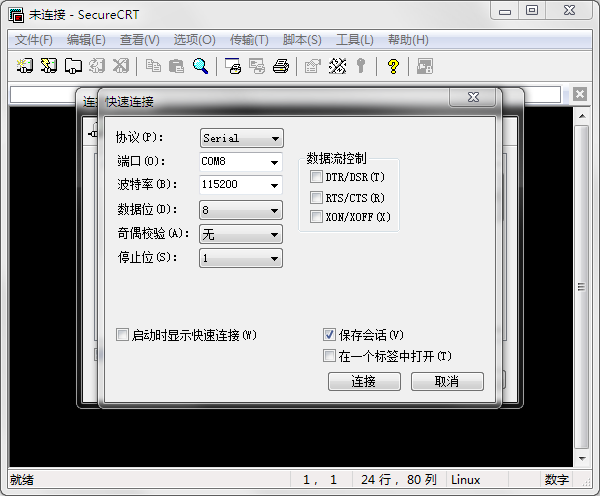Uncheck the 保存会话 checkbox
This screenshot has width=600, height=496.
[x=329, y=335]
